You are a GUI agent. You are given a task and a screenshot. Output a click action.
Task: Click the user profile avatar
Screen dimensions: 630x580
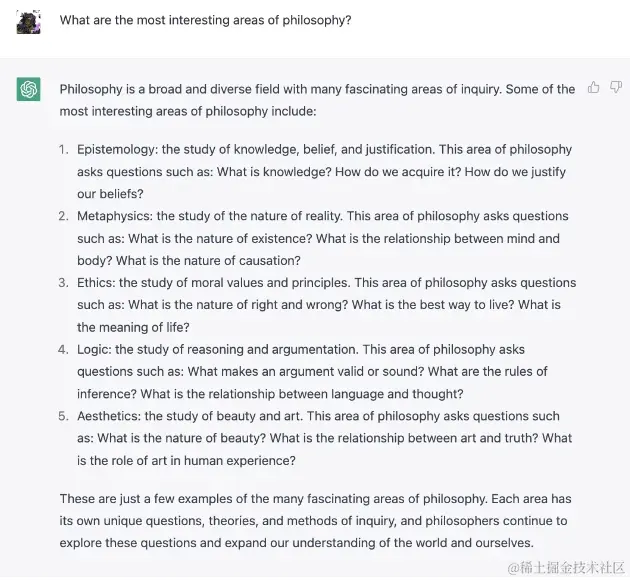click(29, 22)
